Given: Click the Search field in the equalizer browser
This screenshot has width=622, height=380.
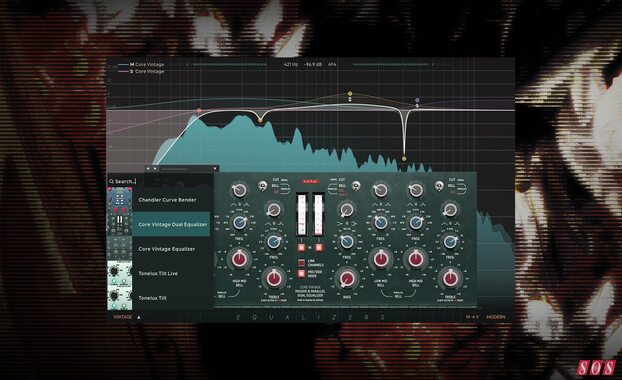Looking at the screenshot, I should (x=161, y=181).
